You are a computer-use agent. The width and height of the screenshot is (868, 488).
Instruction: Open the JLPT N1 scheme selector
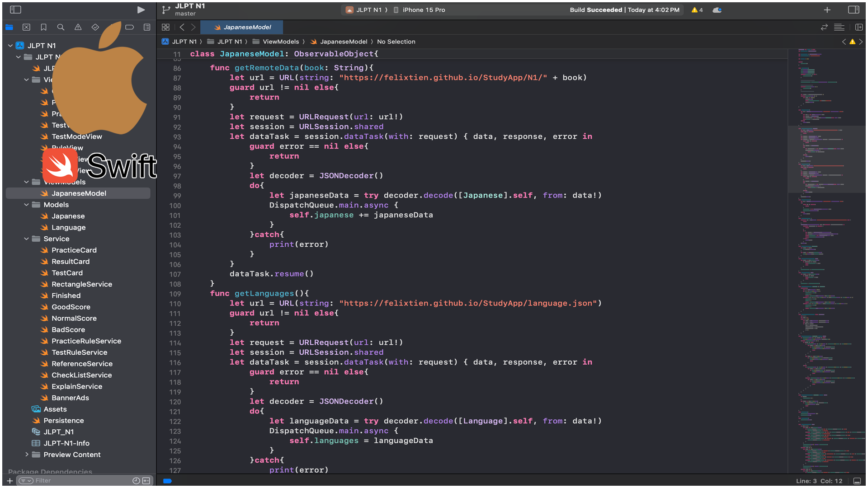tap(364, 10)
